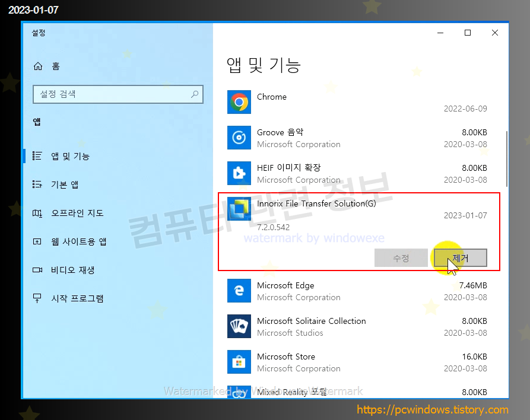Click the 웹 사이트용 앱 icon
Viewport: 530px width, 420px height.
click(x=37, y=241)
